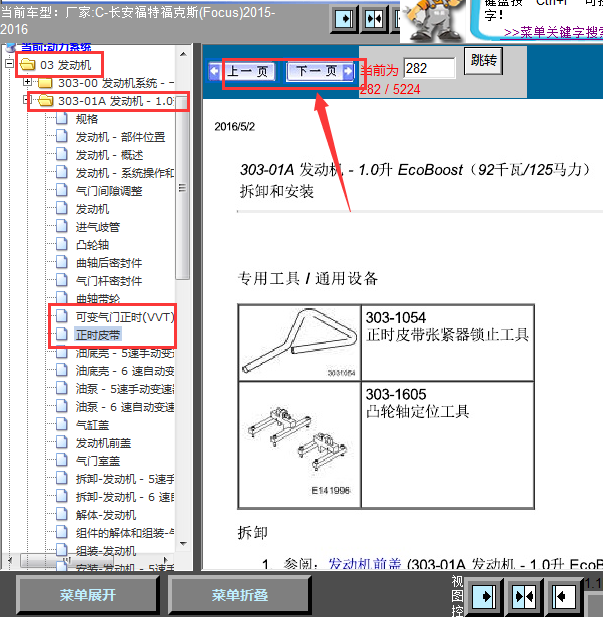The height and width of the screenshot is (617, 603).
Task: Open the 规格 page
Action: (87, 119)
